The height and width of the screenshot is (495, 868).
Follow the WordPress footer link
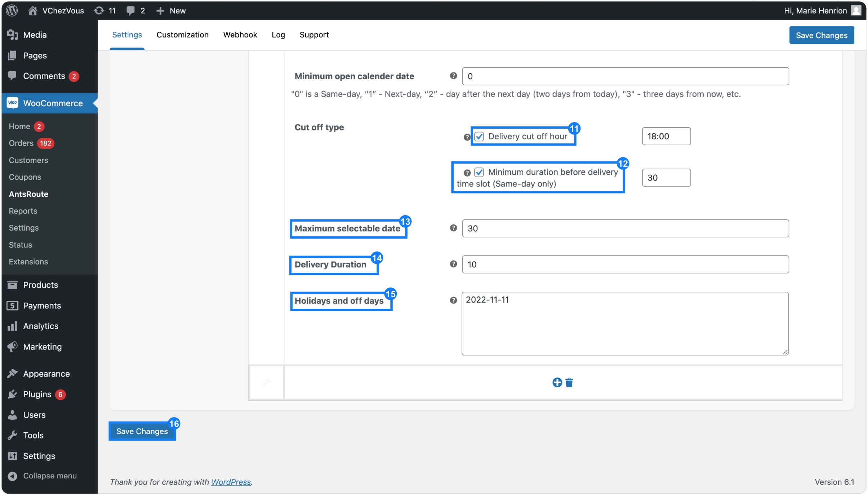coord(231,482)
